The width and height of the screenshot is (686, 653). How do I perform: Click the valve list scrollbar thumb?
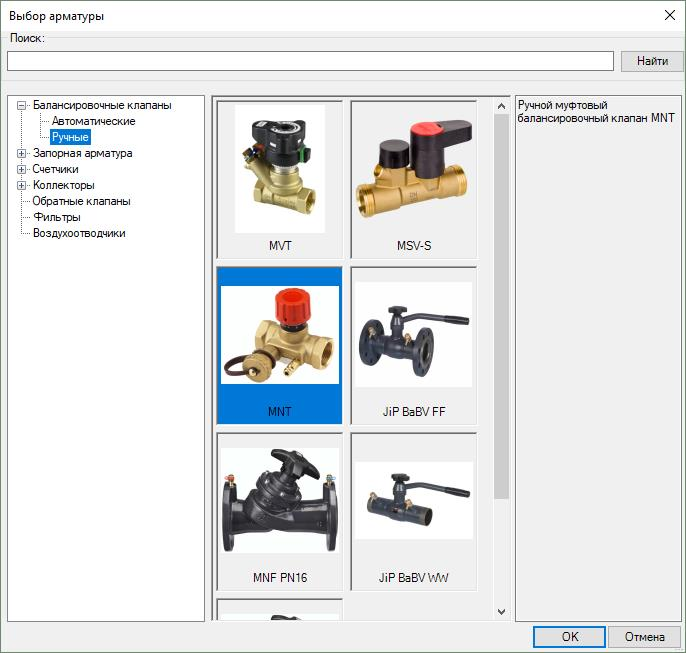501,306
